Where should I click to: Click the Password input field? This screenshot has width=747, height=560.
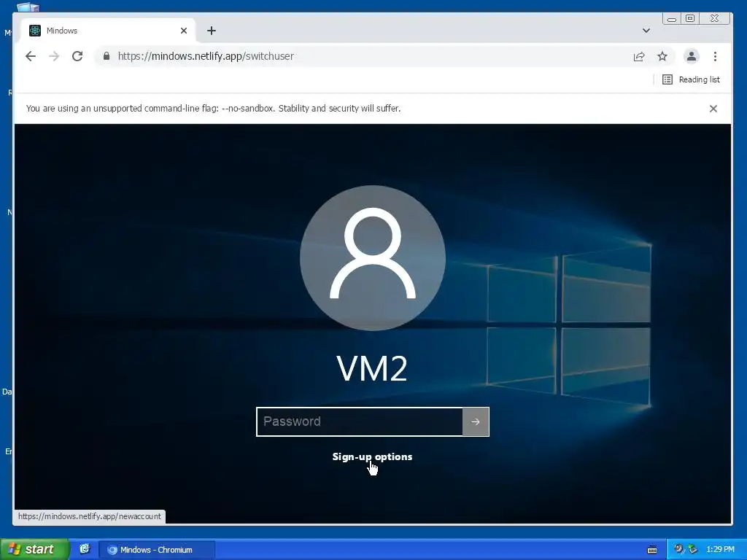click(360, 421)
